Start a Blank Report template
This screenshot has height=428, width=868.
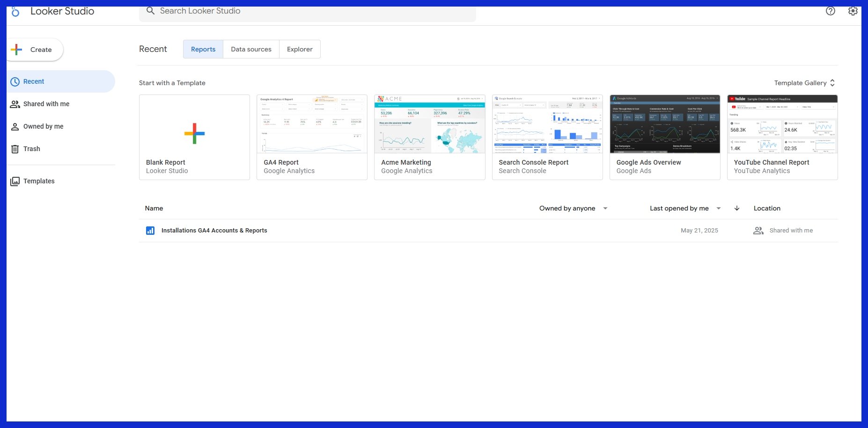pos(194,137)
